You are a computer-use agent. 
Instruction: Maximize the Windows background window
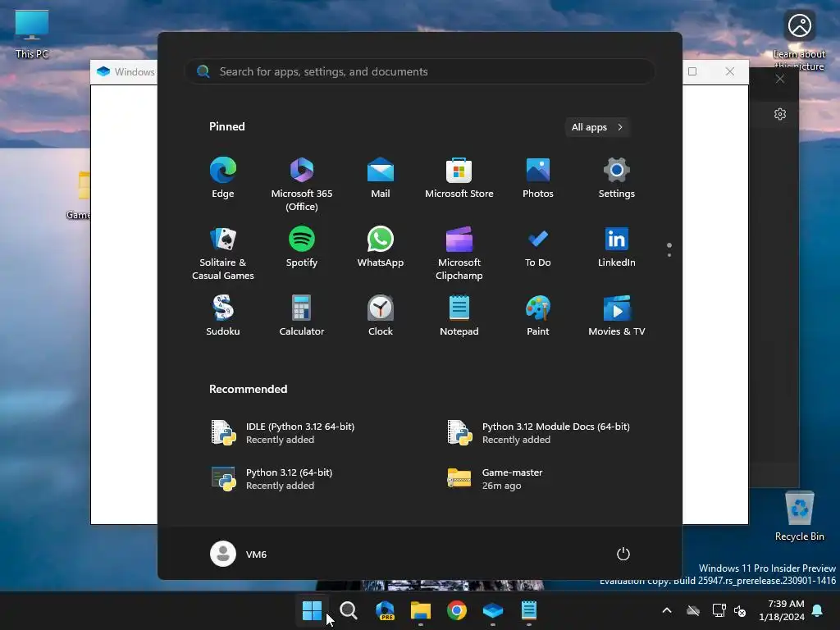692,71
